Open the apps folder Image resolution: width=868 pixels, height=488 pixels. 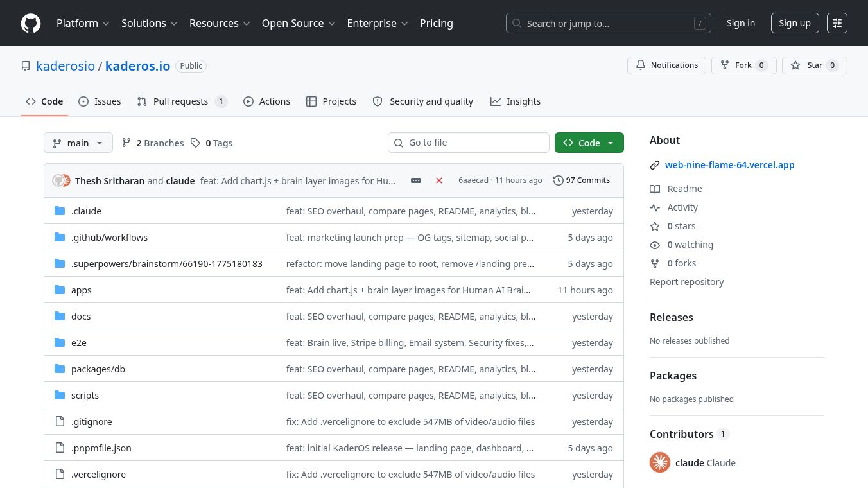coord(82,290)
